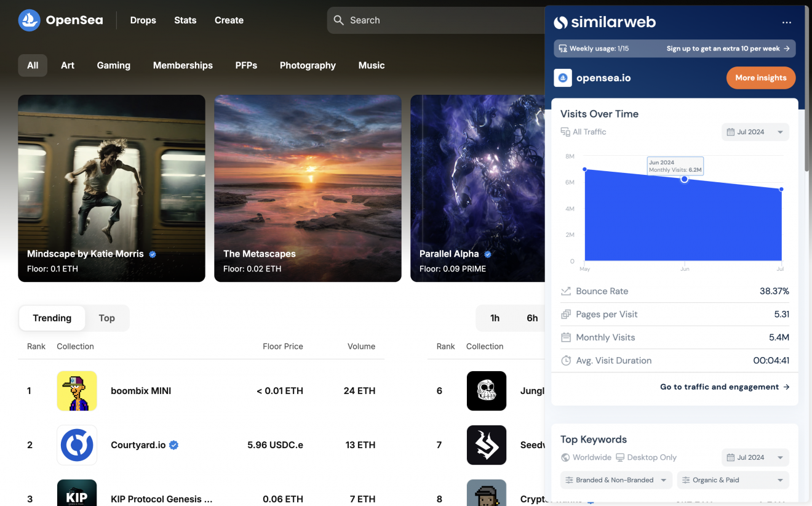This screenshot has height=506, width=812.
Task: Click opensea.io favicon in Similarweb panel
Action: click(x=563, y=78)
